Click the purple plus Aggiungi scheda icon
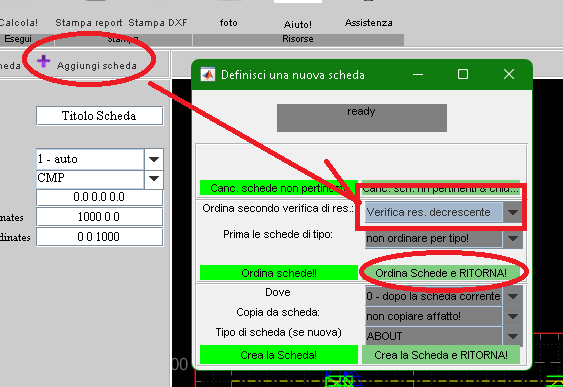Screen dimensions: 563x387 pyautogui.click(x=43, y=61)
